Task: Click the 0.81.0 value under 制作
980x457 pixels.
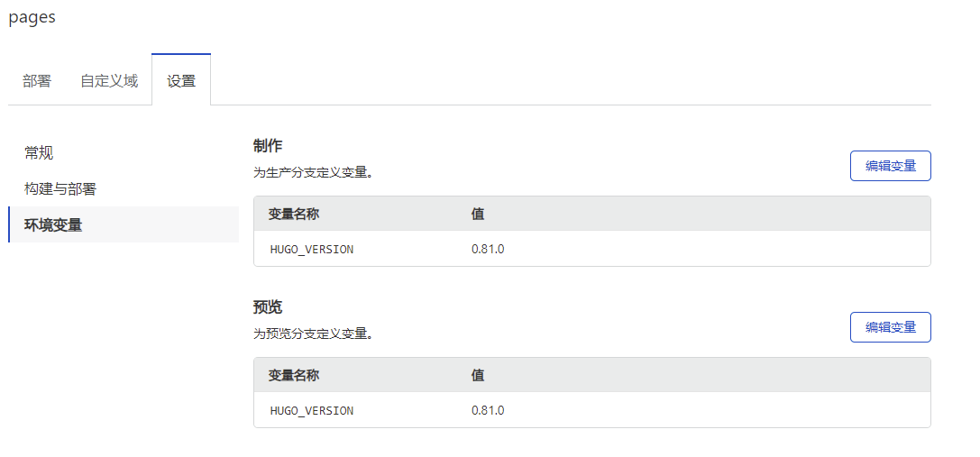Action: [x=488, y=249]
